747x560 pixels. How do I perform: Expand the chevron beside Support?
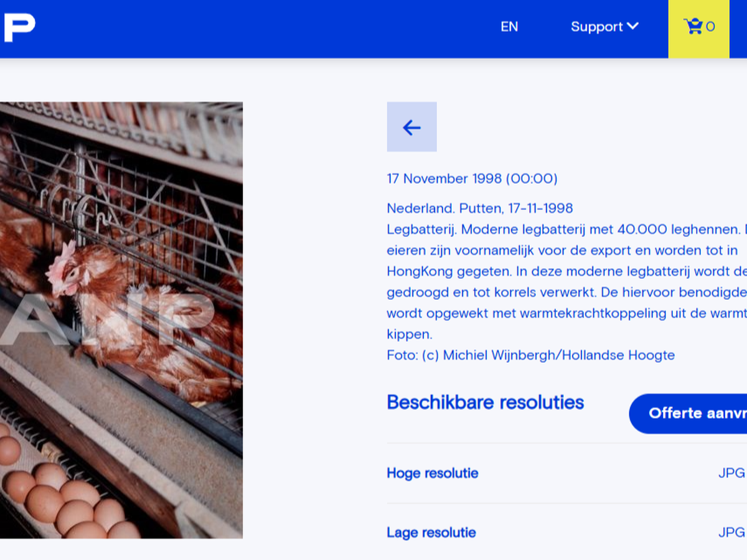632,26
